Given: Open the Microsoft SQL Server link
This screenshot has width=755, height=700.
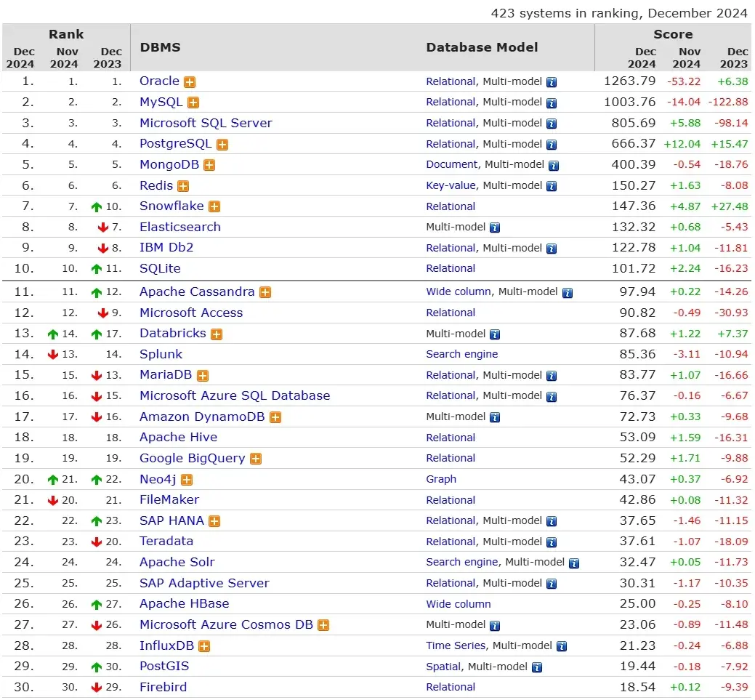Looking at the screenshot, I should tap(206, 123).
